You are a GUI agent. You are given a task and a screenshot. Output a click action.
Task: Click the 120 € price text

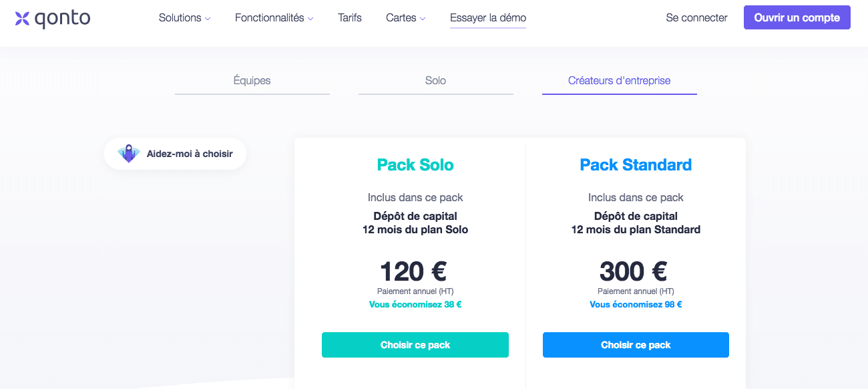coord(413,271)
